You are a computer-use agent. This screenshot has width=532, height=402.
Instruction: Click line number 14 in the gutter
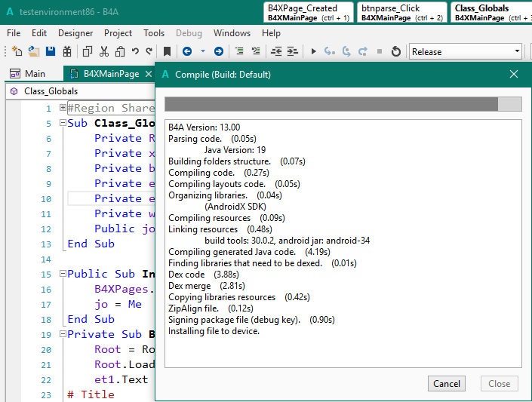[x=46, y=259]
